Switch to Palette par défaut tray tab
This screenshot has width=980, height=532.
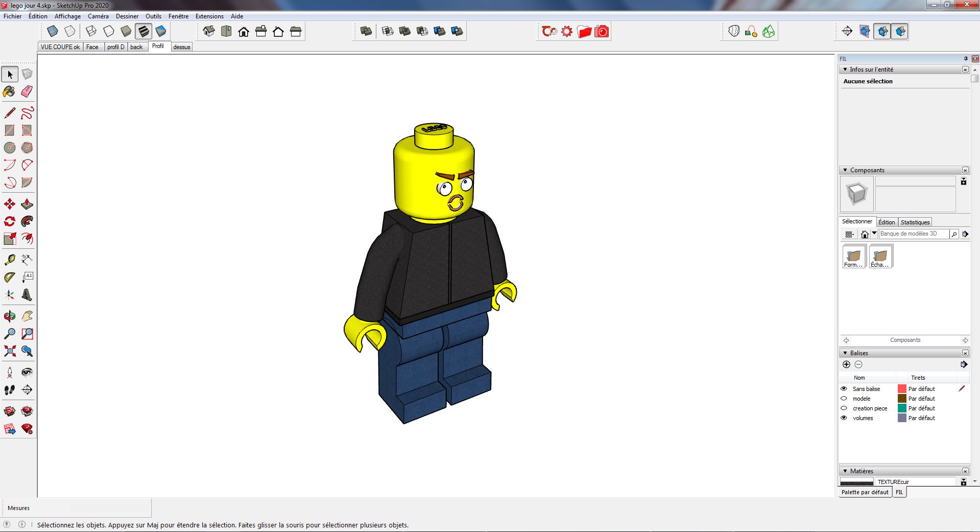tap(865, 492)
